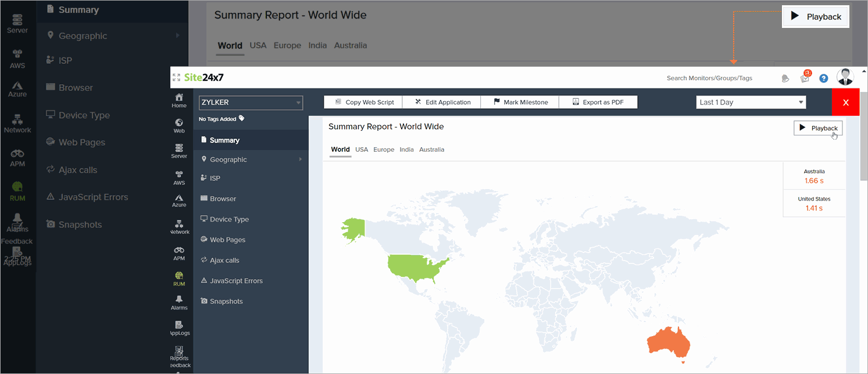Select the Network icon in the front window nav
868x374 pixels.
tap(179, 227)
